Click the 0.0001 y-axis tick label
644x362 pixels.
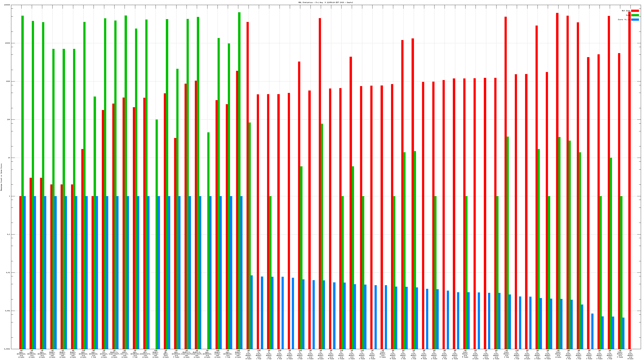click(7, 349)
